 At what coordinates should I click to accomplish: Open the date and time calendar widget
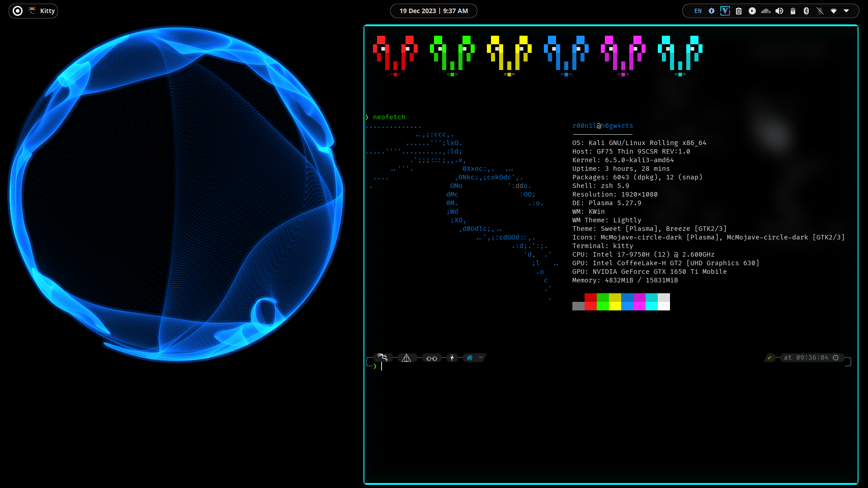coord(433,11)
